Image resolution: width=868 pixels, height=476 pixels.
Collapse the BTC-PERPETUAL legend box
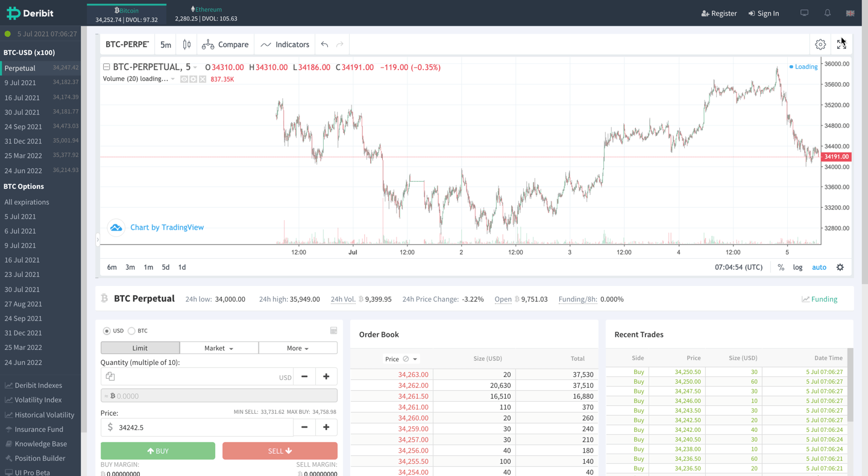[x=106, y=67]
